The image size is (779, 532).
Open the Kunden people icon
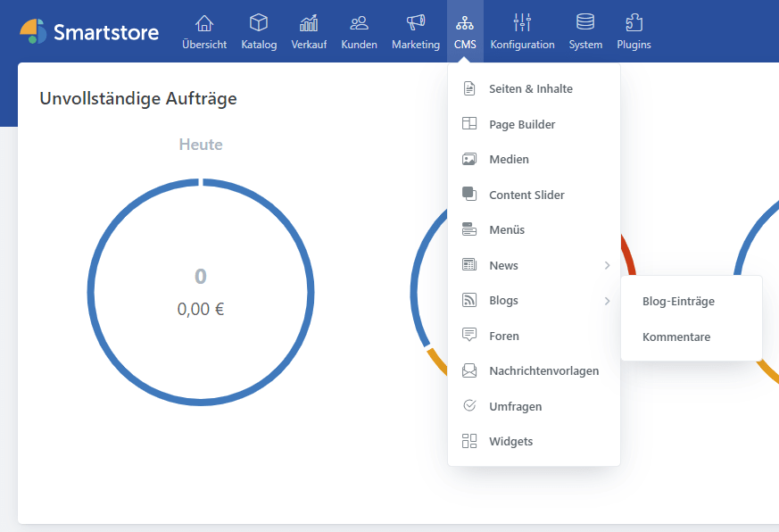[x=359, y=23]
